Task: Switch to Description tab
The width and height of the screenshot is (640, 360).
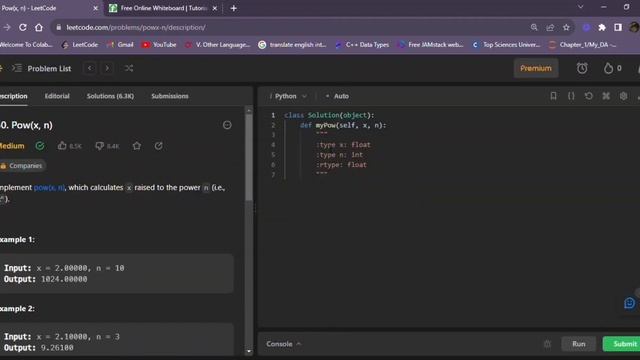Action: click(x=13, y=96)
